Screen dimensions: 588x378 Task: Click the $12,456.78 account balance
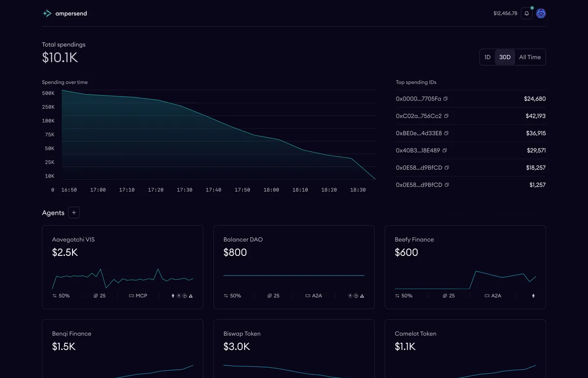coord(505,14)
